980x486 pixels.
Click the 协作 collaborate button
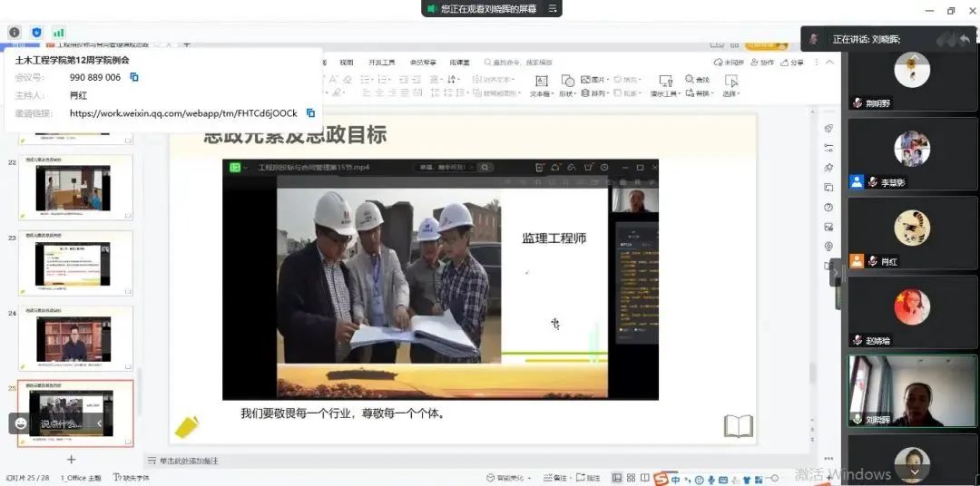click(763, 63)
